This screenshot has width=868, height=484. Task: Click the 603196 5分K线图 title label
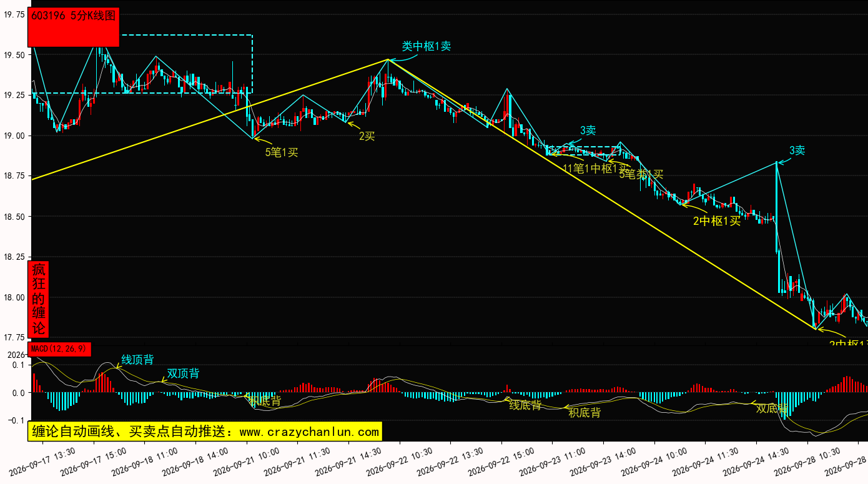74,17
